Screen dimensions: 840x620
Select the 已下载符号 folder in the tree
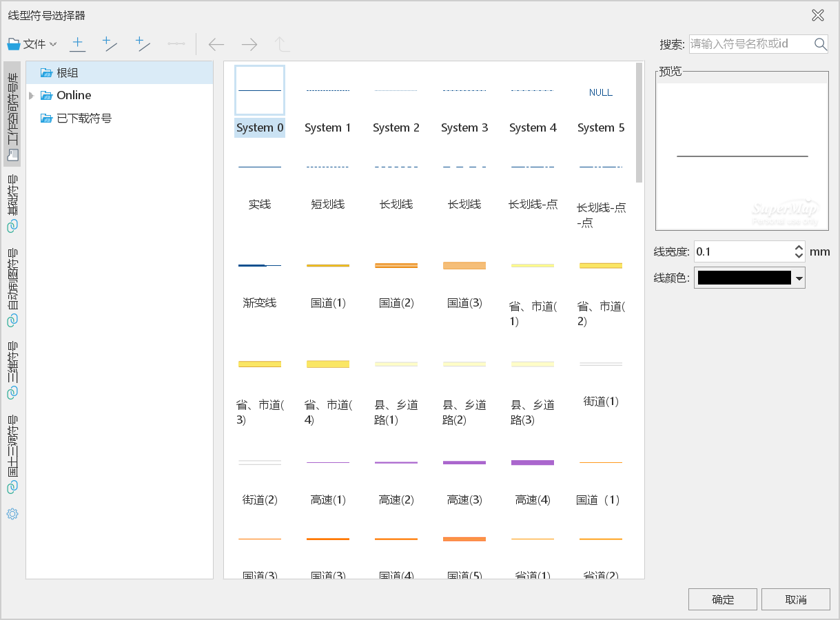[x=83, y=118]
